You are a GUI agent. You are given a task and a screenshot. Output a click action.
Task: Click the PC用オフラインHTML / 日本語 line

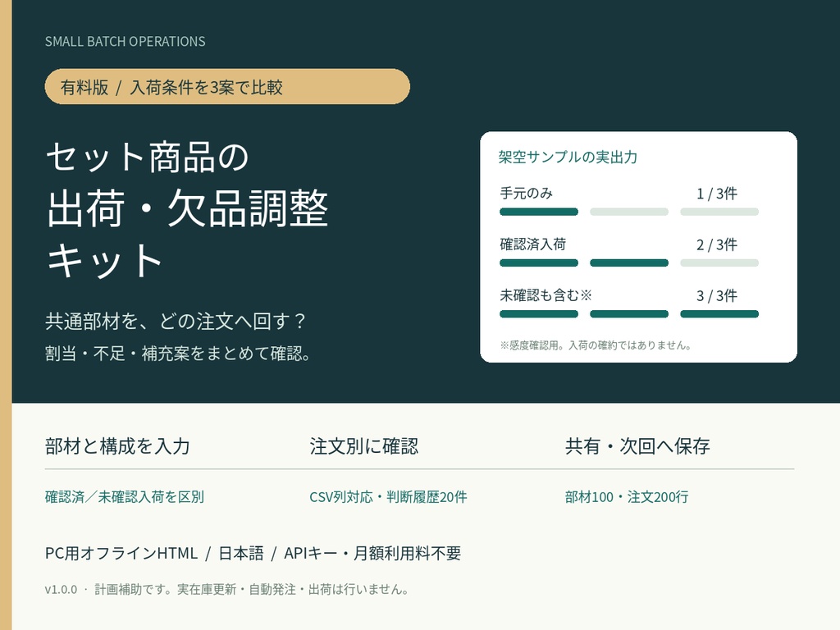(253, 553)
